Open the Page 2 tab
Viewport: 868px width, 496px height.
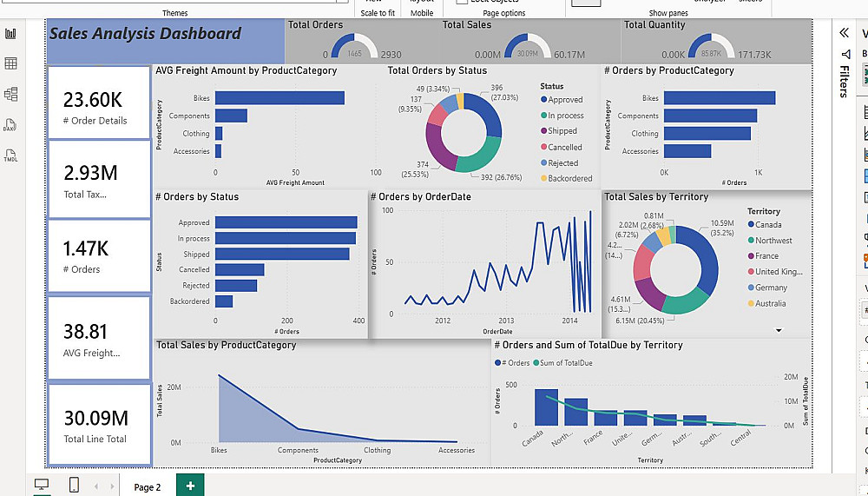148,487
